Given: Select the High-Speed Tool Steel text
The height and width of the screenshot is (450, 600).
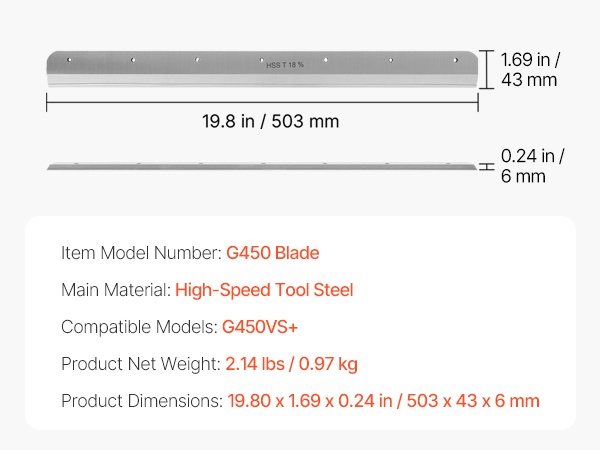Looking at the screenshot, I should tap(264, 291).
